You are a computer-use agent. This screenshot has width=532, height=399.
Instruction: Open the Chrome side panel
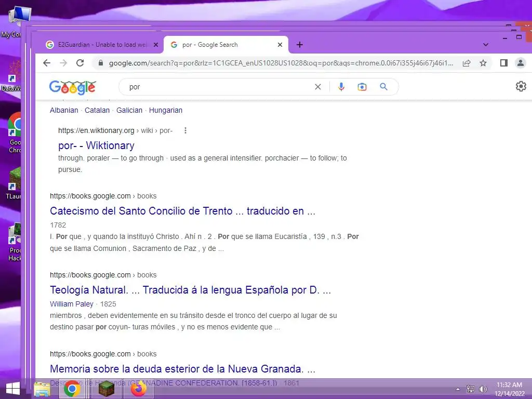click(504, 63)
